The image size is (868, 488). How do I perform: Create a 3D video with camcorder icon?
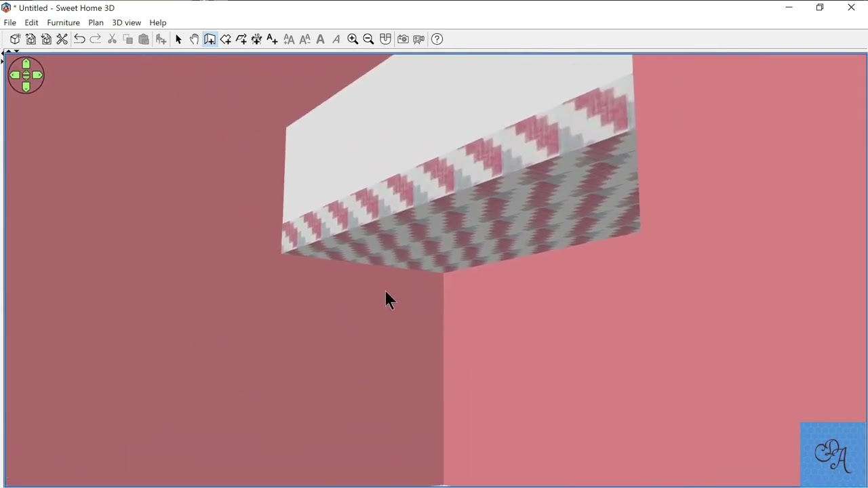coord(418,39)
